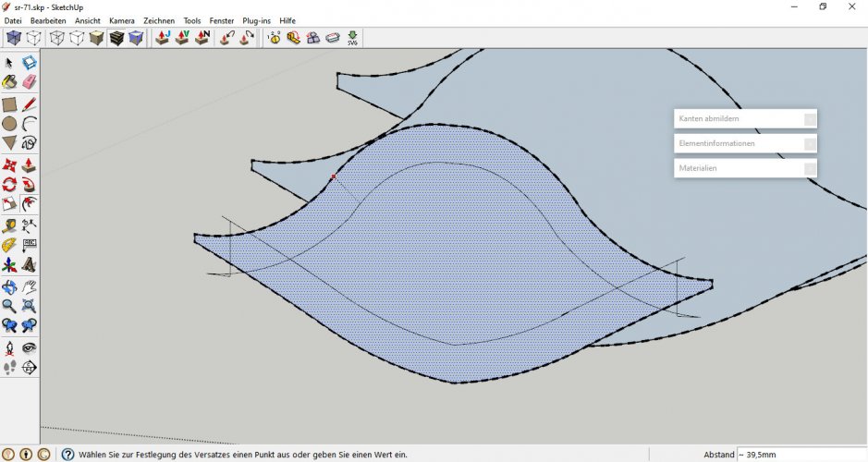Open the Kamera menu

(x=122, y=20)
